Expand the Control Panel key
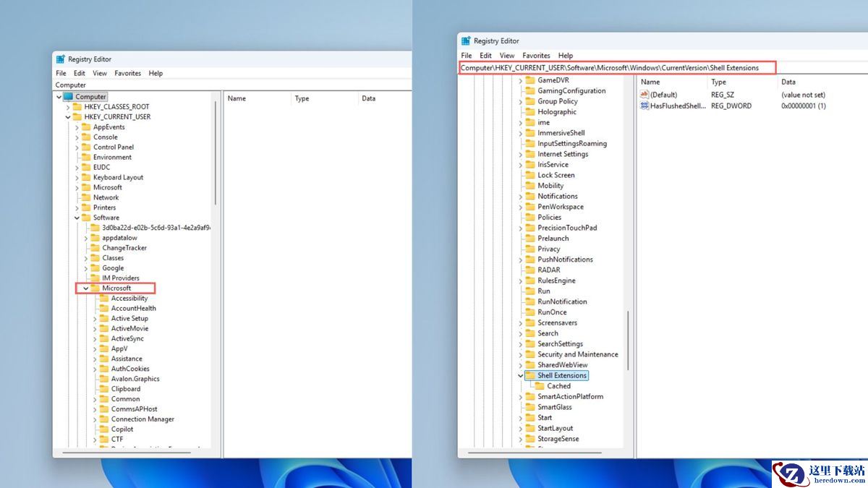 [77, 147]
